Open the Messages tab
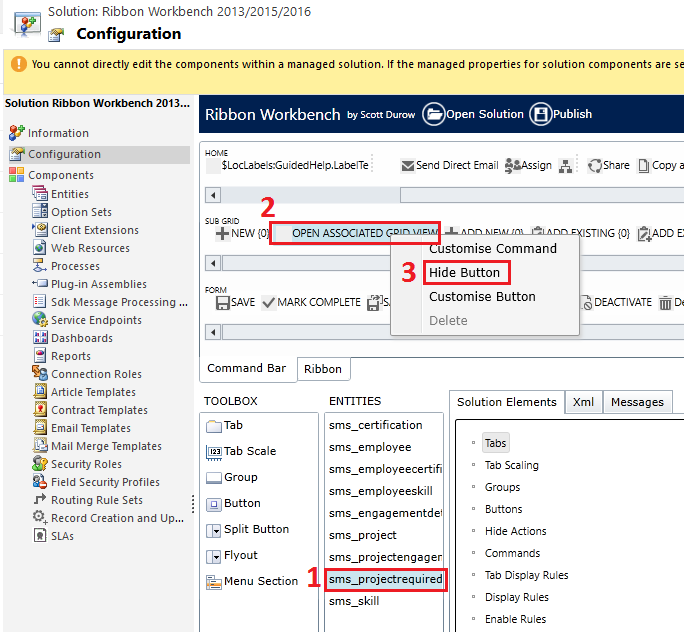This screenshot has height=632, width=684. (x=637, y=402)
